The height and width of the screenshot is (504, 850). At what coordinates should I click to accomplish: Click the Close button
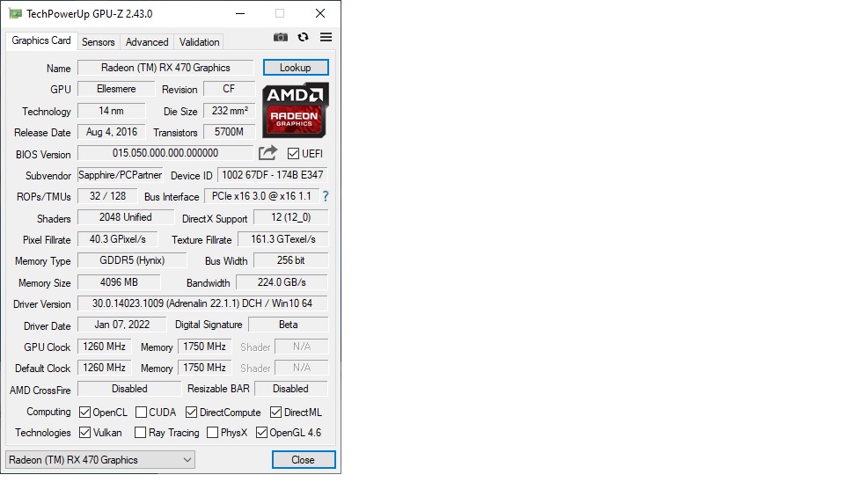(x=303, y=459)
